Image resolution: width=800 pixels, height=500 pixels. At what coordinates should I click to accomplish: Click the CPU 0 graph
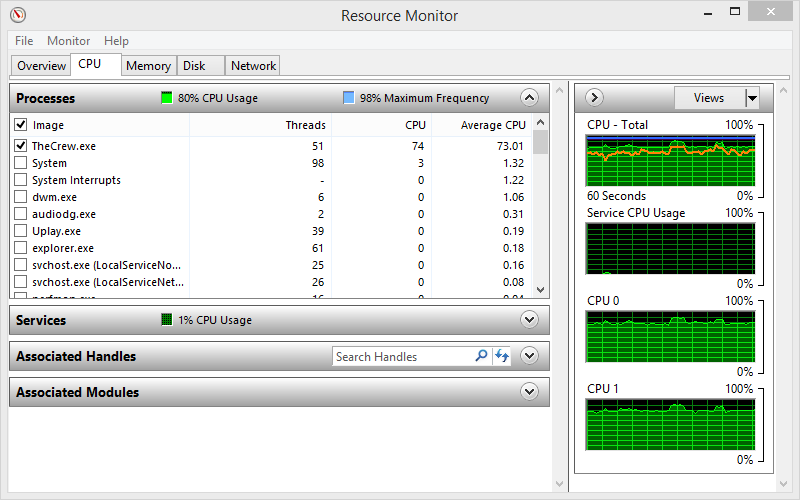(x=670, y=337)
